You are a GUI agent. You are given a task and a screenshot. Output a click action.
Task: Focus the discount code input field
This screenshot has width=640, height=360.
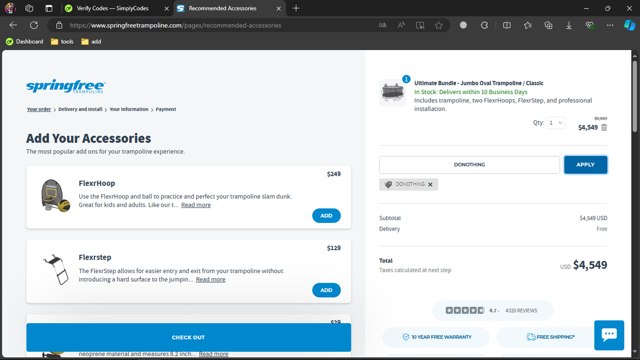coord(469,164)
